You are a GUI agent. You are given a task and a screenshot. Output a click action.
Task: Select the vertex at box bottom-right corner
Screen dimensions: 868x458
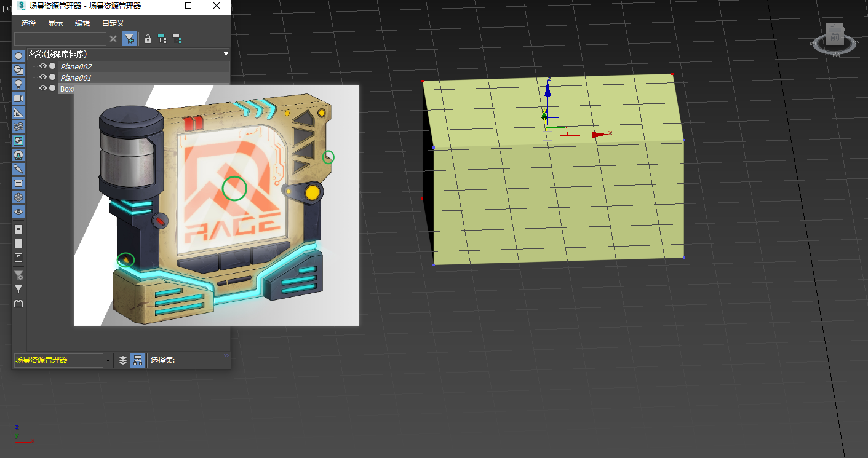pyautogui.click(x=684, y=258)
